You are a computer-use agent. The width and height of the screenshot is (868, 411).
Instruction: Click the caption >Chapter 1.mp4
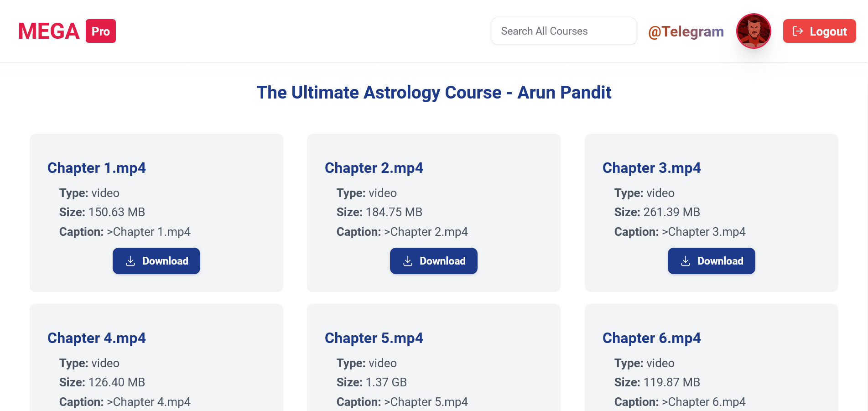tap(149, 232)
